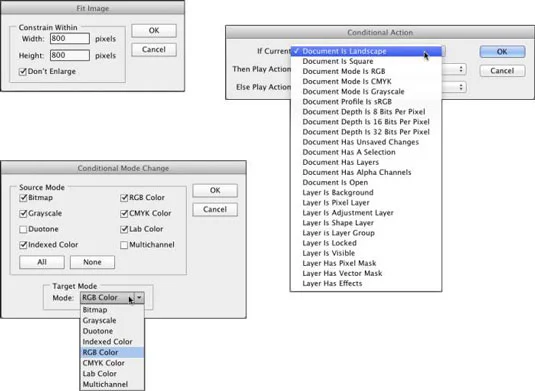Cancel the Conditional Mode Change dialog
This screenshot has height=391, width=535.
215,209
